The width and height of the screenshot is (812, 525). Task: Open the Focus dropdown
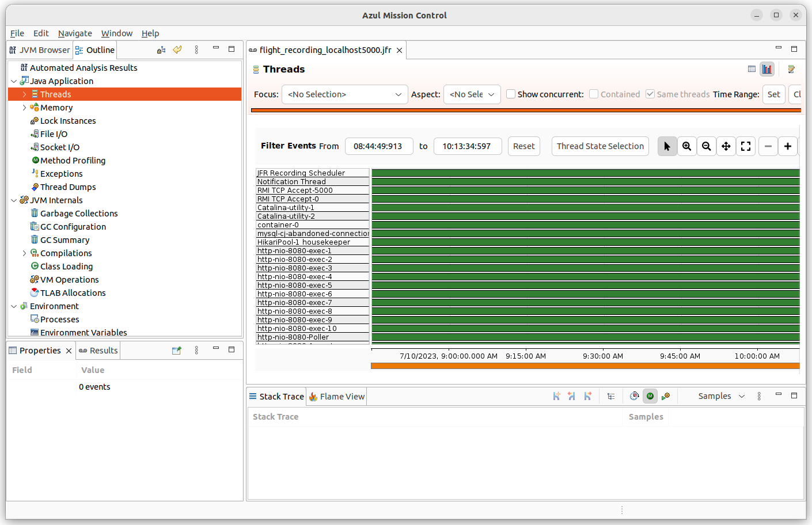(x=344, y=94)
